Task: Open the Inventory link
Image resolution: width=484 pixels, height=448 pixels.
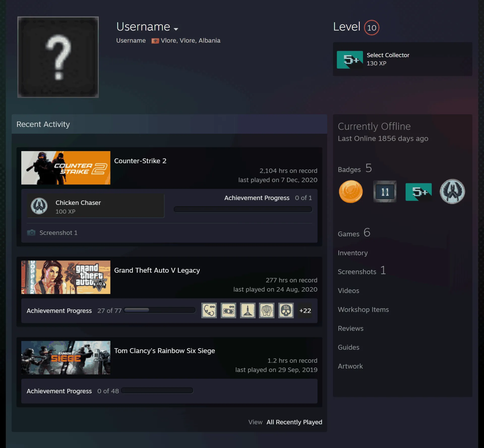Action: (x=353, y=253)
